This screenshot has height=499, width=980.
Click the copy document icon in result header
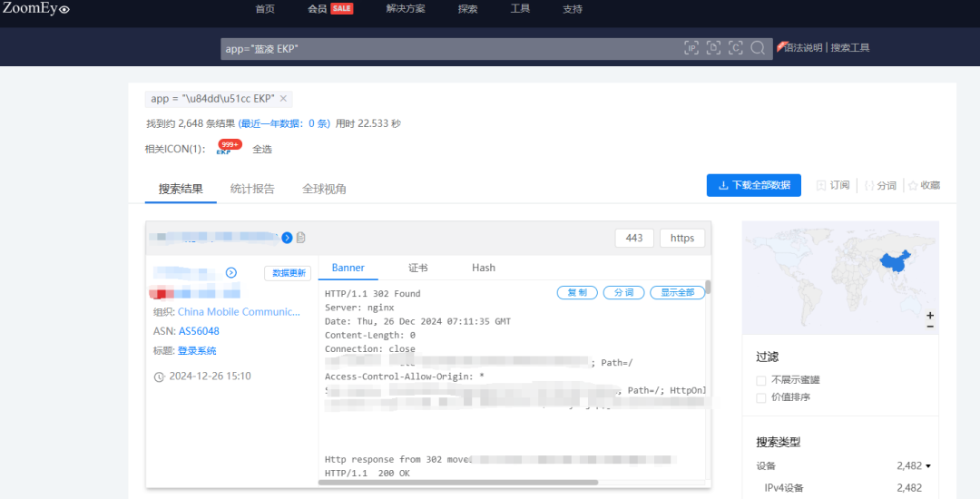click(x=300, y=238)
